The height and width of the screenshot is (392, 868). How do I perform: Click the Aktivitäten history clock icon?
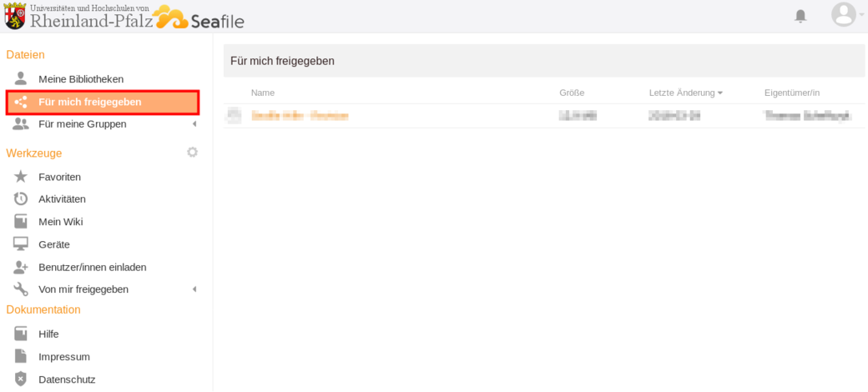point(21,199)
